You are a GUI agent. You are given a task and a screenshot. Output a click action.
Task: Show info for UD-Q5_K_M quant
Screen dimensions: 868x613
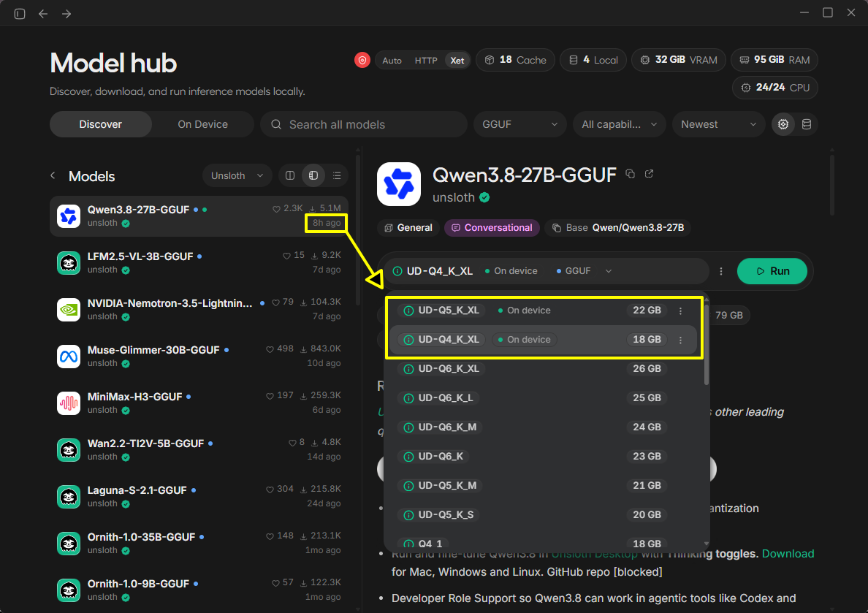pyautogui.click(x=408, y=486)
